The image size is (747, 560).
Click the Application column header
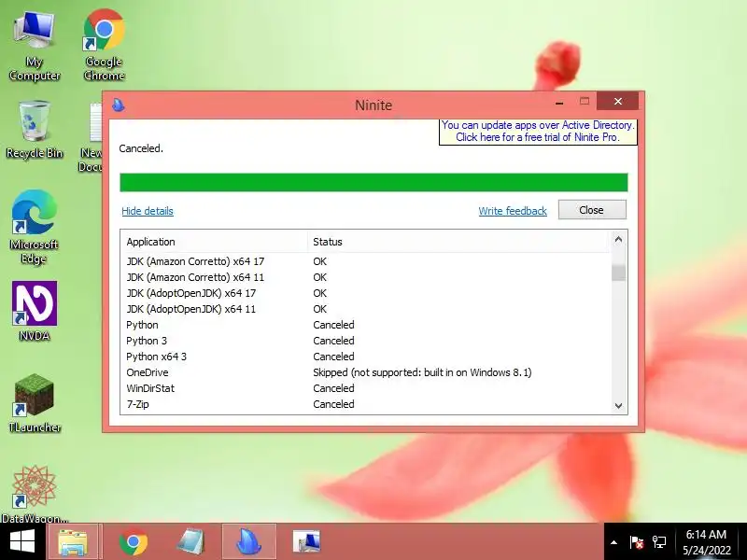[x=214, y=242]
